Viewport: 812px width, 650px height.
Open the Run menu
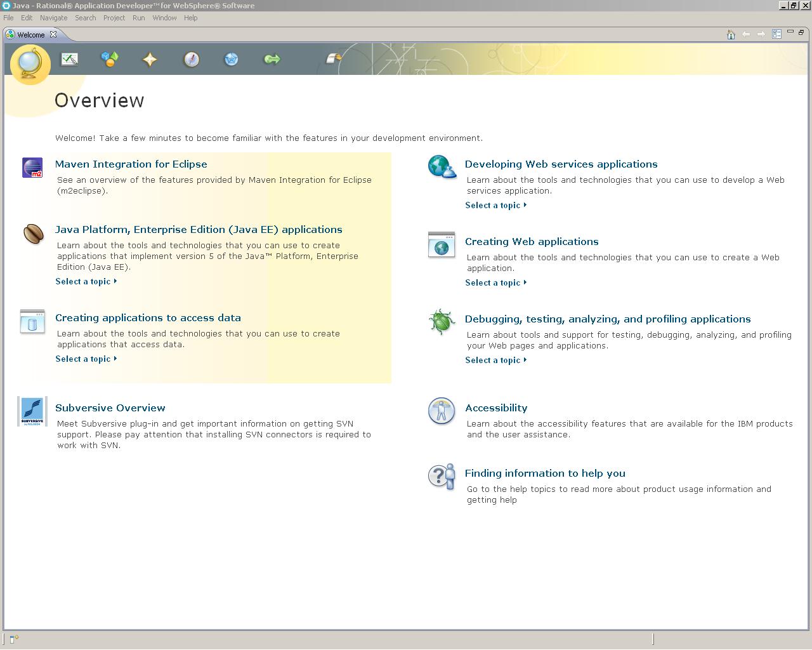point(138,18)
